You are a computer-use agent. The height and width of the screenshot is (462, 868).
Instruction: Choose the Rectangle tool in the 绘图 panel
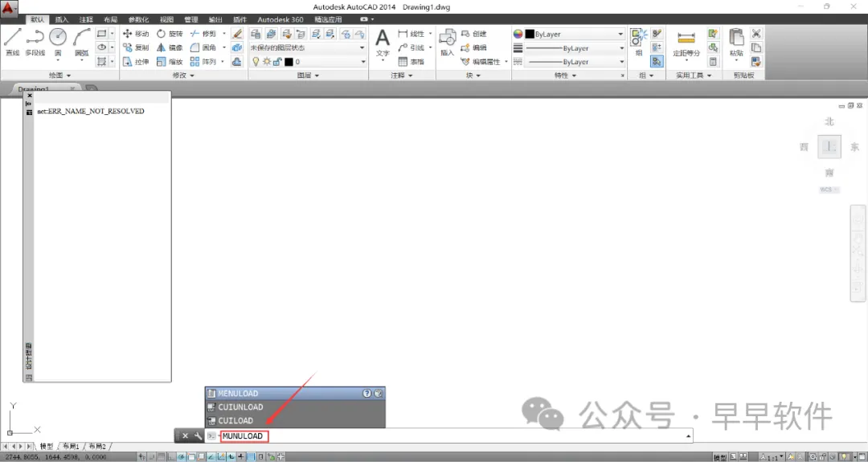[x=101, y=34]
